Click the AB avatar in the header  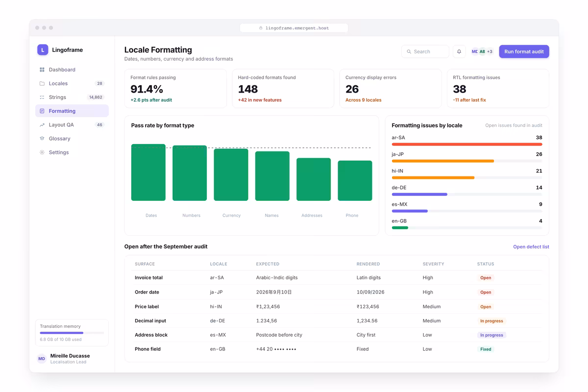(x=482, y=51)
